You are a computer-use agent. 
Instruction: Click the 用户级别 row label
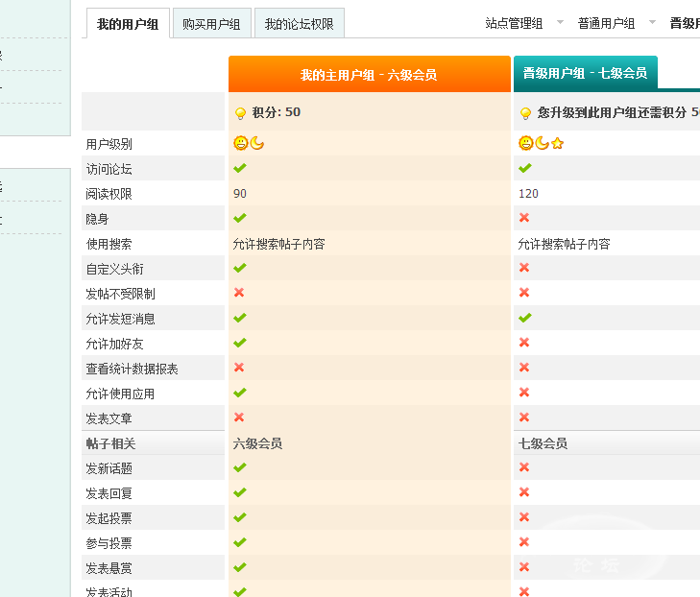(109, 144)
